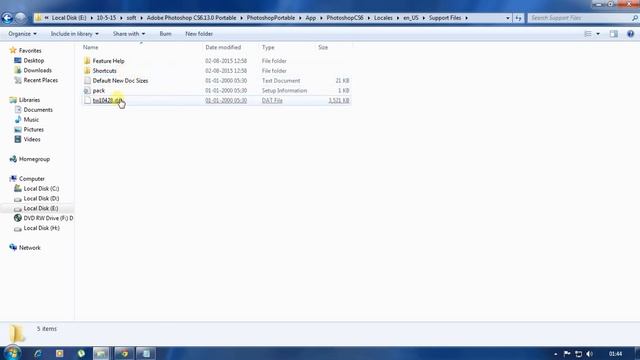This screenshot has width=640, height=360.
Task: Click PhotoshopPortable in the address path
Action: 271,18
